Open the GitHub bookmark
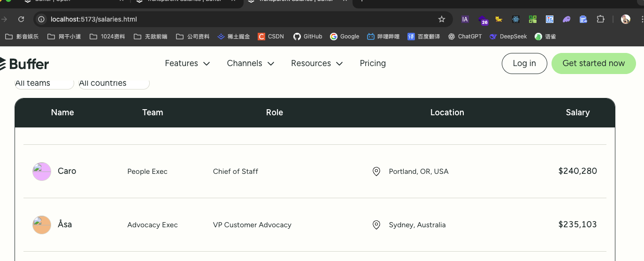The width and height of the screenshot is (644, 261). point(308,37)
